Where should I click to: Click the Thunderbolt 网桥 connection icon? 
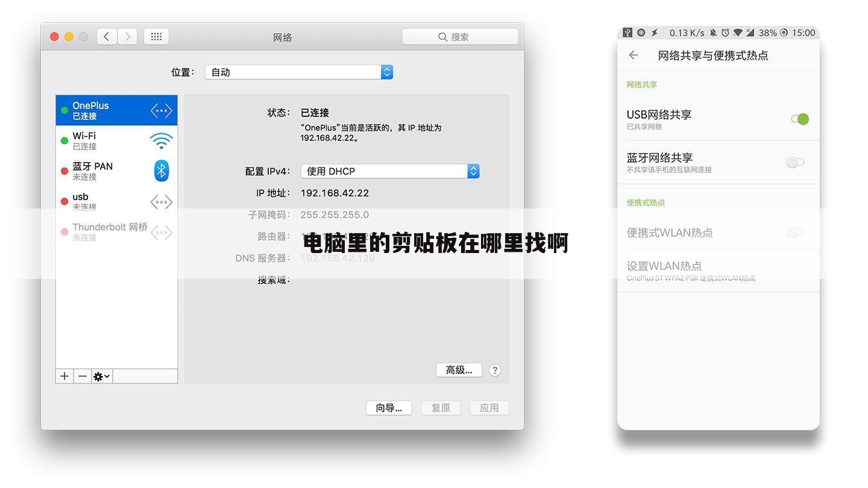(x=161, y=232)
